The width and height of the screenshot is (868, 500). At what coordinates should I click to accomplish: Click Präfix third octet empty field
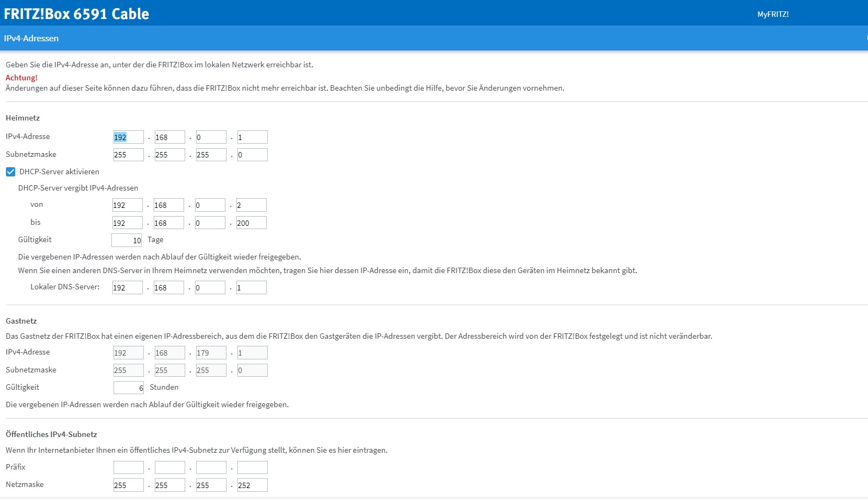[x=211, y=467]
